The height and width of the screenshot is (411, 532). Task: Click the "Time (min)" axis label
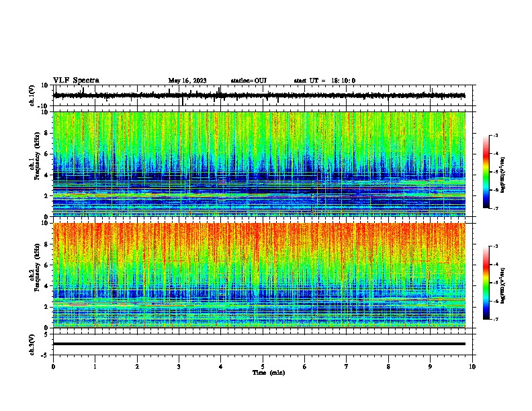tap(269, 373)
